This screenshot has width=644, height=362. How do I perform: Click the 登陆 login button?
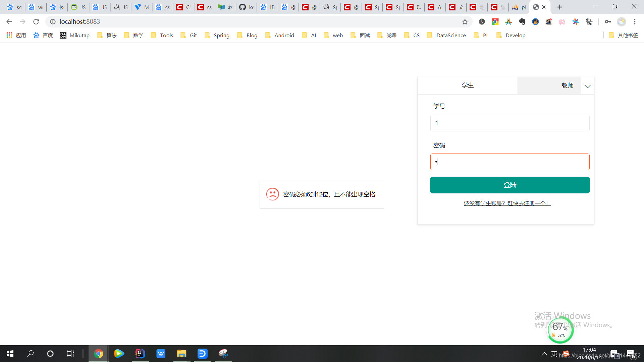pyautogui.click(x=509, y=185)
